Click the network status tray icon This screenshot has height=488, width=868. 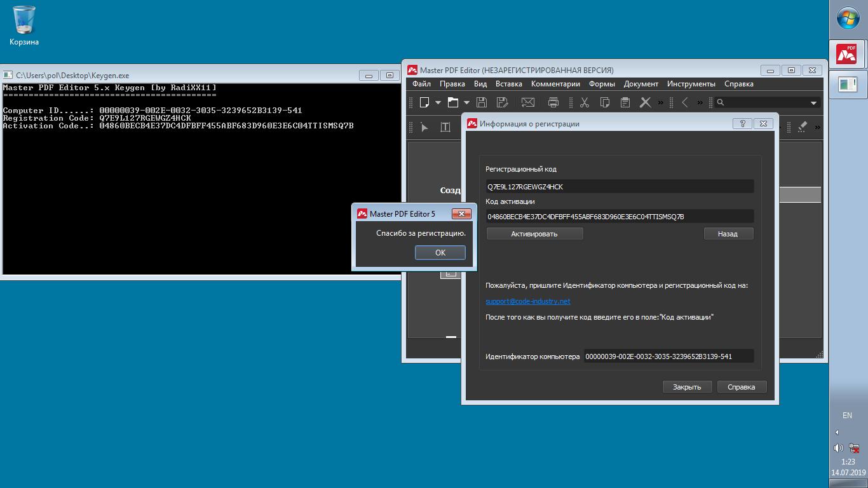tap(855, 448)
